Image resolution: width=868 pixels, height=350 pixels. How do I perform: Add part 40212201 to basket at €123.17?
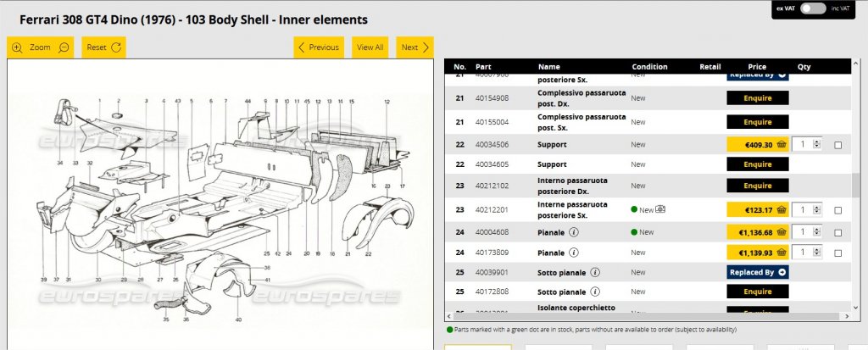coord(757,210)
